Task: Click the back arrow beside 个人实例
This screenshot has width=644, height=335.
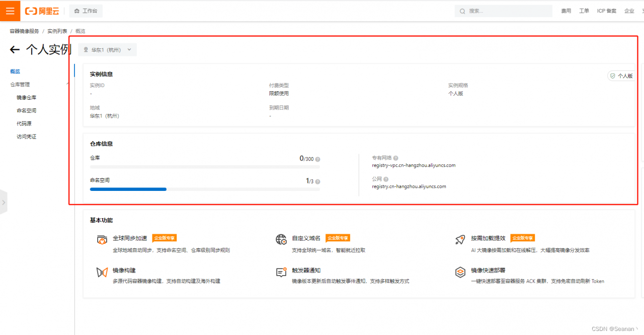Action: pyautogui.click(x=15, y=49)
